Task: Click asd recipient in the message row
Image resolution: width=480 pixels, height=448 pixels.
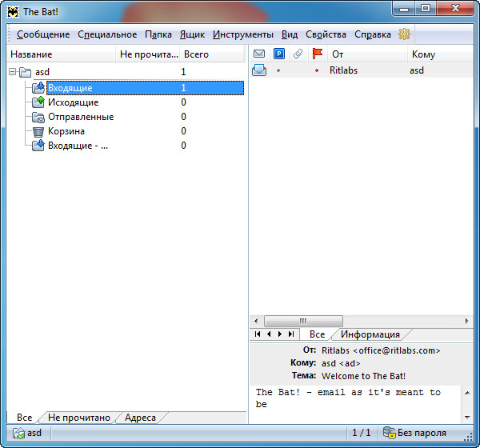Action: pos(417,70)
